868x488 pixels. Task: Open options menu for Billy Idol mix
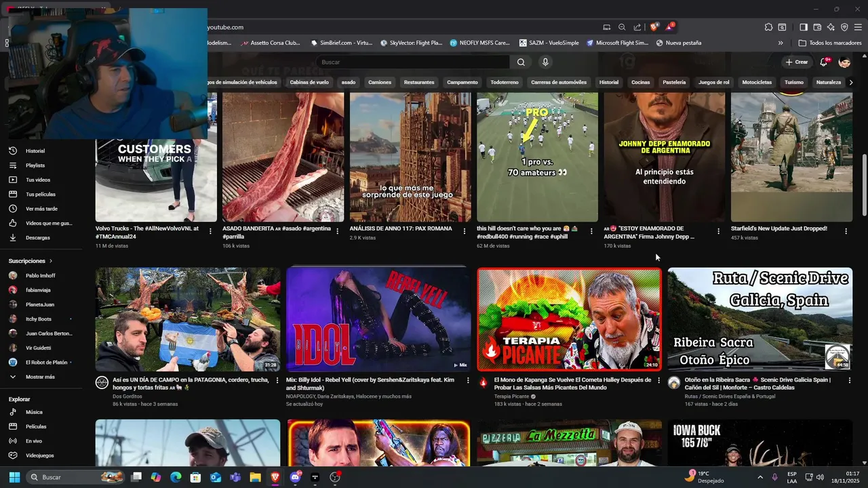point(467,380)
